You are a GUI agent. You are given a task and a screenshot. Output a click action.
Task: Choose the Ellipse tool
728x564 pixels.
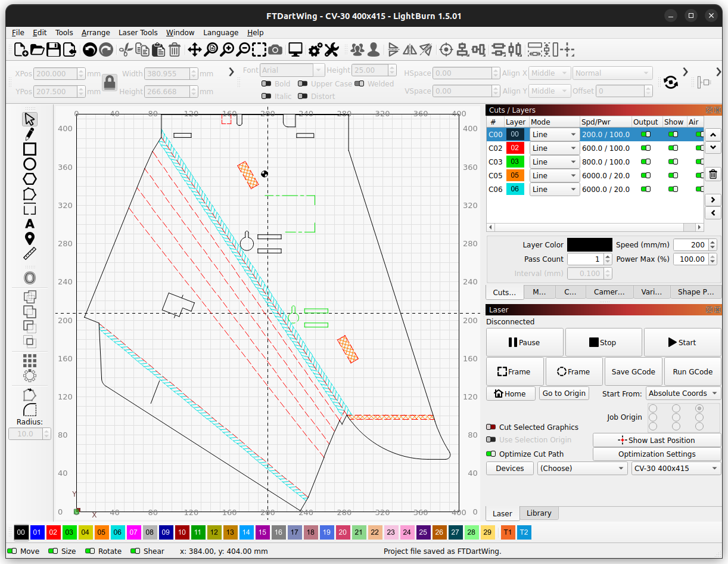pyautogui.click(x=29, y=163)
